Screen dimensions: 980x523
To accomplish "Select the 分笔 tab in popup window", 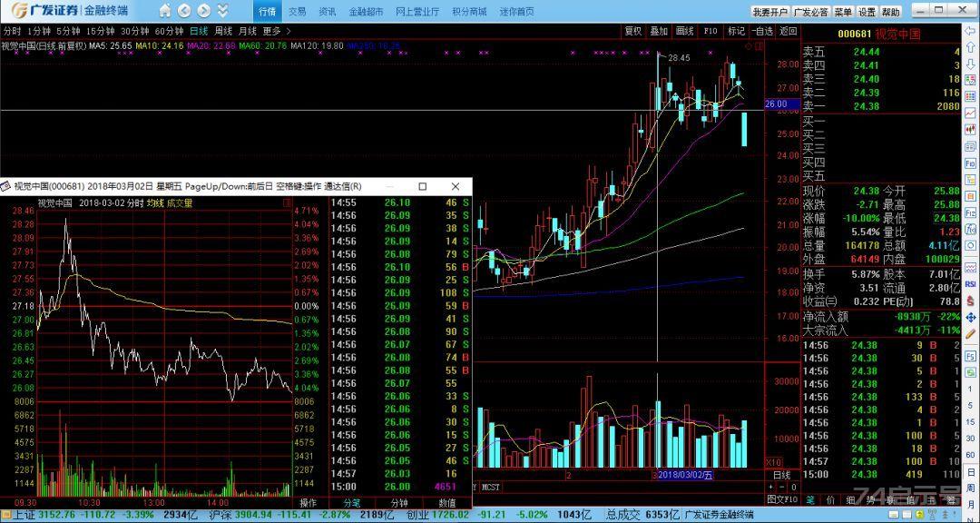I will point(352,502).
